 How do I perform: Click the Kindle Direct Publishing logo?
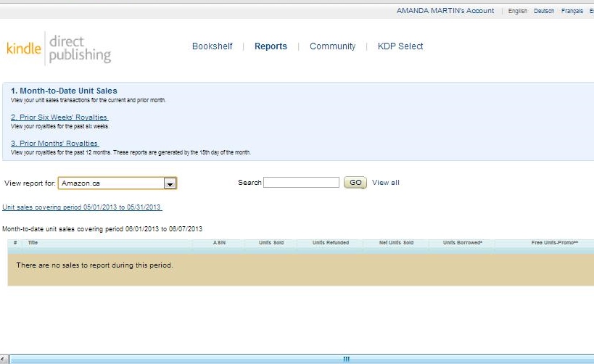coord(59,48)
